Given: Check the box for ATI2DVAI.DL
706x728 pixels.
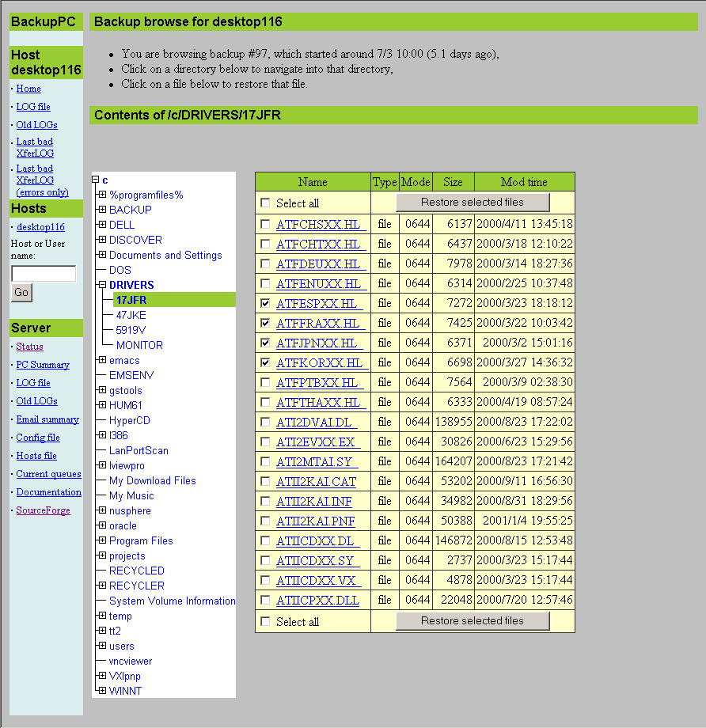Looking at the screenshot, I should pyautogui.click(x=265, y=422).
